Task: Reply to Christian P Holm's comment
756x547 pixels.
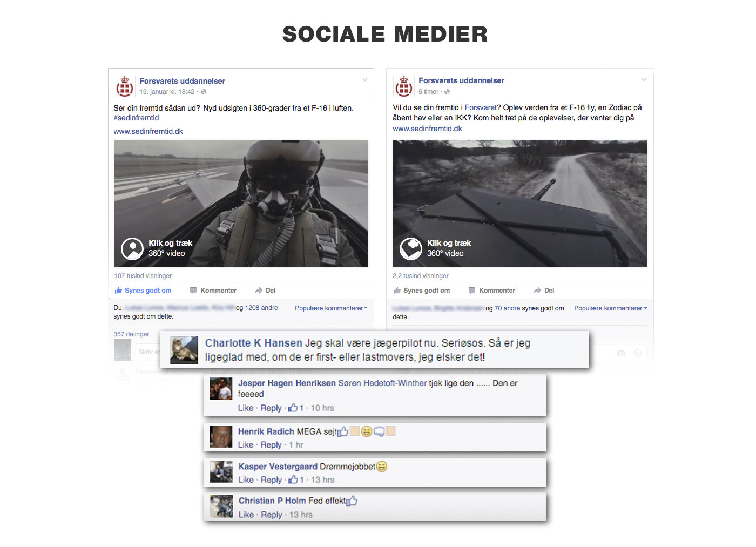Action: point(272,515)
